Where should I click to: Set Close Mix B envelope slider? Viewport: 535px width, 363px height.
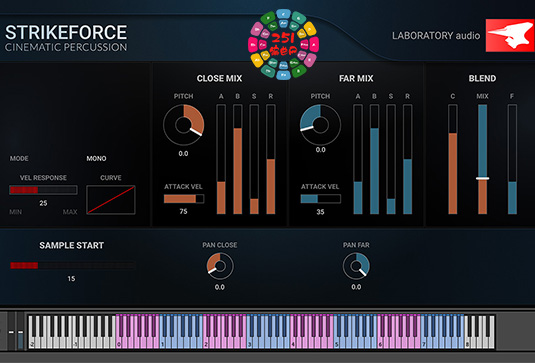[238, 159]
